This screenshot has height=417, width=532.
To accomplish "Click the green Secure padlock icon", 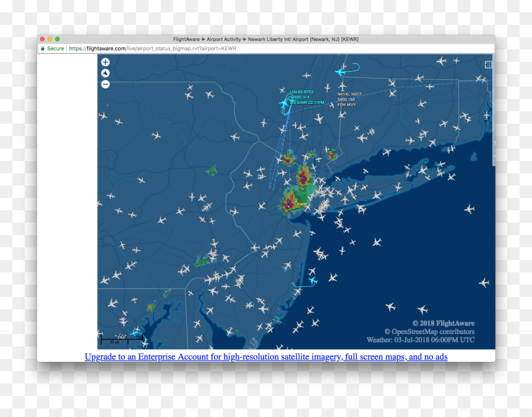I will click(43, 48).
